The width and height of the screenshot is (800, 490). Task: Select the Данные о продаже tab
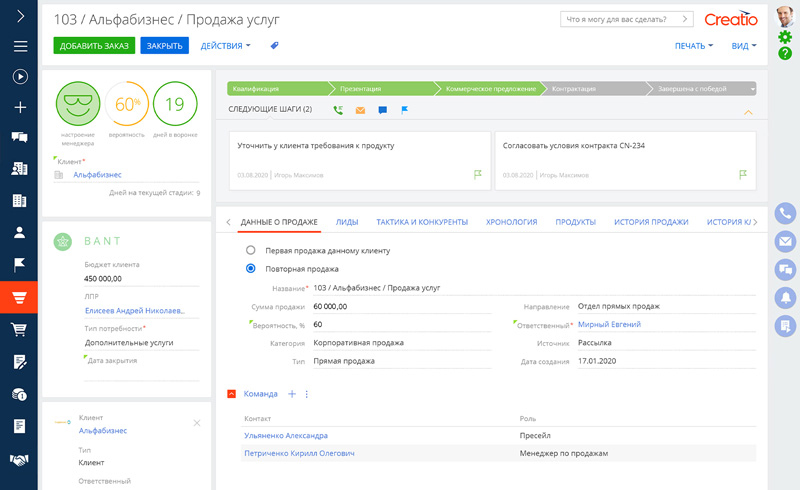[x=279, y=222]
